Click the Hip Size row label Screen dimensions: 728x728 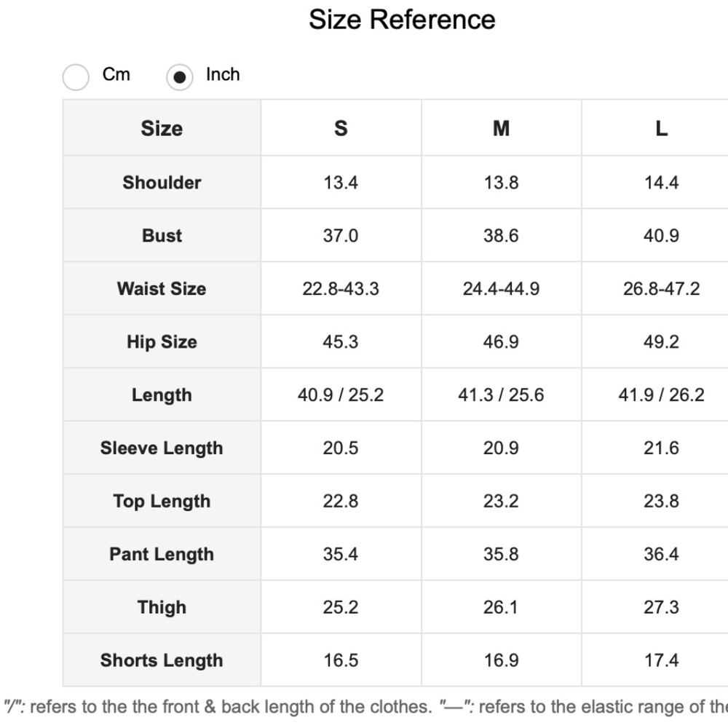(x=162, y=341)
